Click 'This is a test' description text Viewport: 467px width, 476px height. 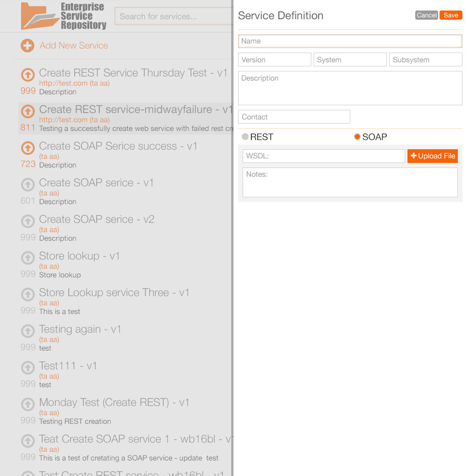(60, 312)
